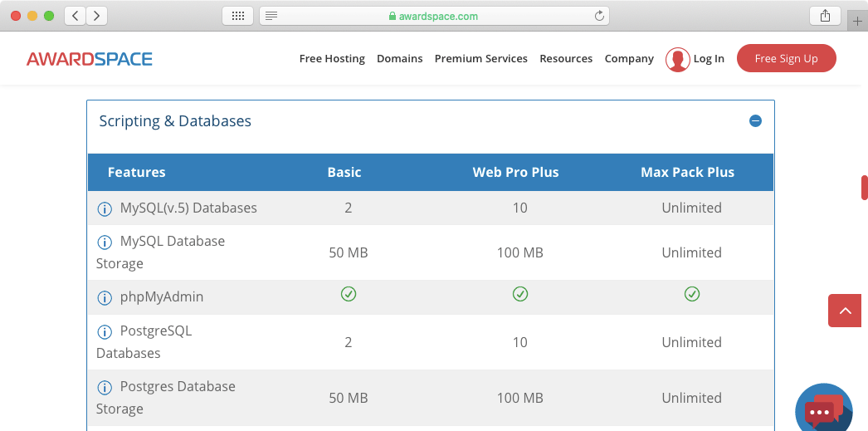This screenshot has width=868, height=431.
Task: Reload the page using the refresh icon
Action: click(x=599, y=16)
